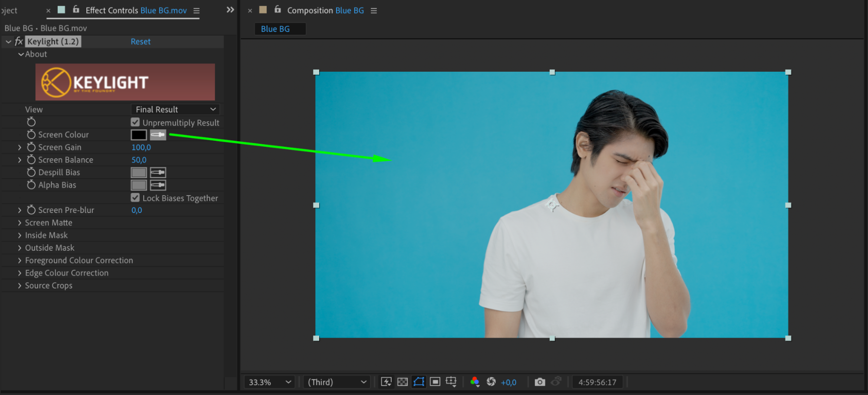The height and width of the screenshot is (395, 868).
Task: Open the View Final Result dropdown
Action: pyautogui.click(x=175, y=110)
